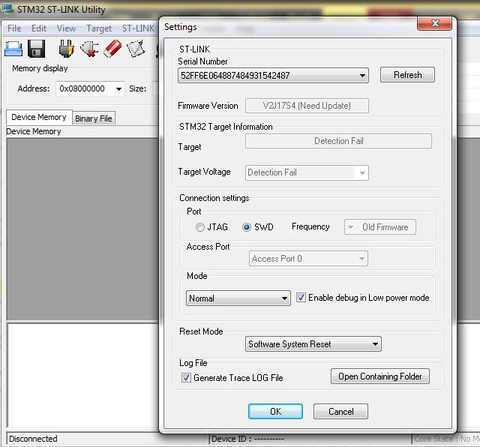Screen dimensions: 480x447
Task: Open the File menu
Action: pyautogui.click(x=14, y=29)
